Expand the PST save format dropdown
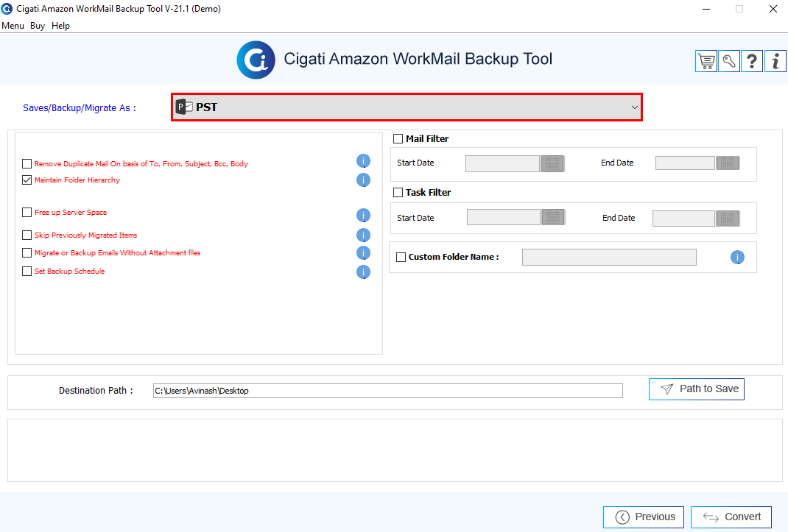Viewport: 788px width, 532px height. 407,107
